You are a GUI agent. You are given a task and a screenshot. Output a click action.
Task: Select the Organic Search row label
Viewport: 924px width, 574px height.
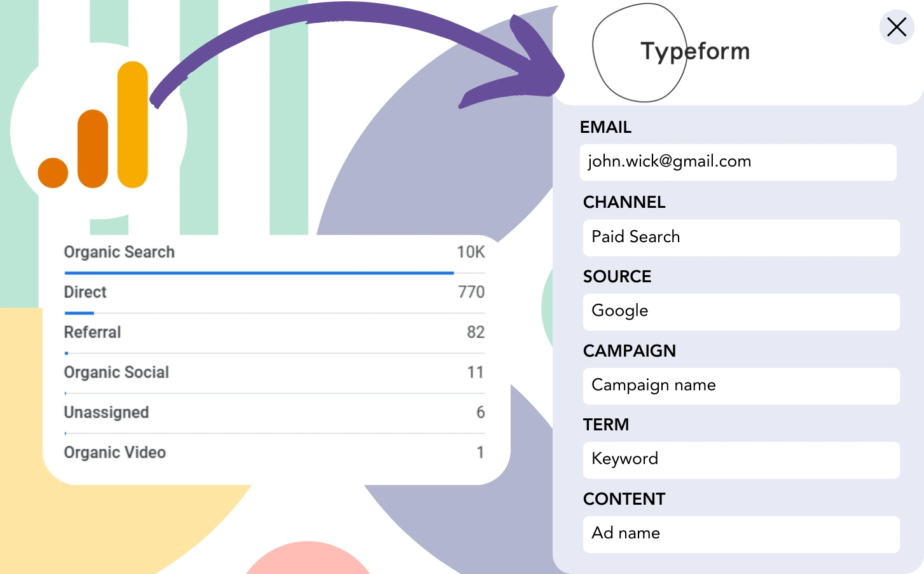(x=119, y=252)
